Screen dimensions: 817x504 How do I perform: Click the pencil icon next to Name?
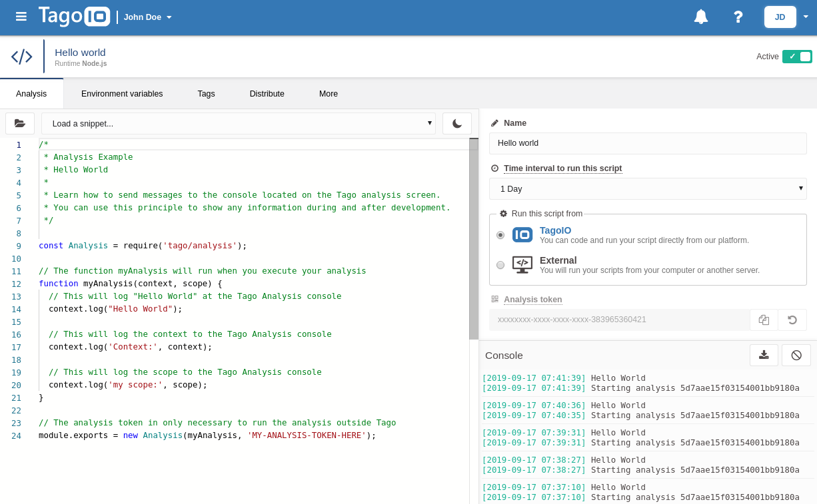coord(494,123)
